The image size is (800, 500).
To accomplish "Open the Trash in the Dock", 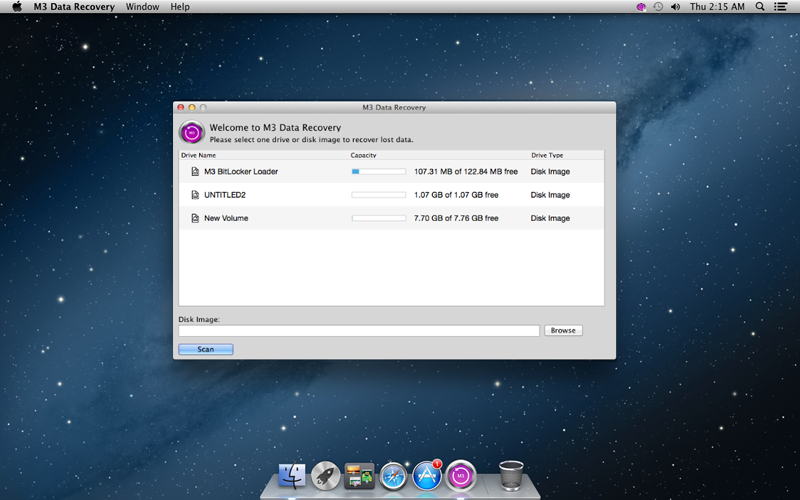I will (511, 476).
